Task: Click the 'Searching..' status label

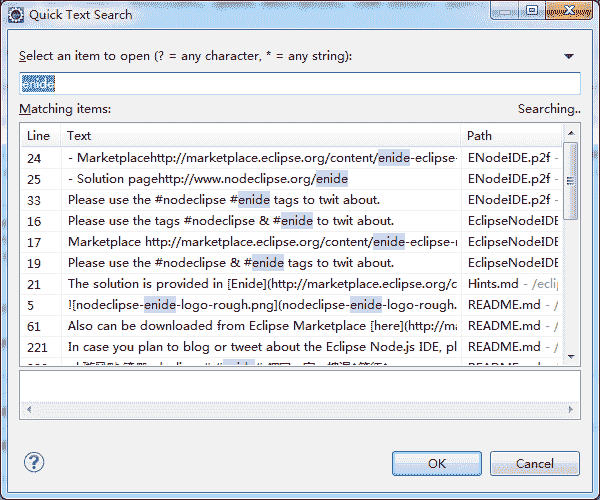Action: (x=549, y=109)
